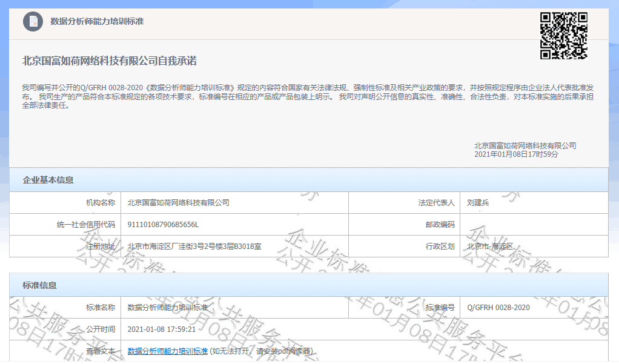This screenshot has width=619, height=364.
Task: Select credit code 91110108790685656L
Action: [x=163, y=225]
